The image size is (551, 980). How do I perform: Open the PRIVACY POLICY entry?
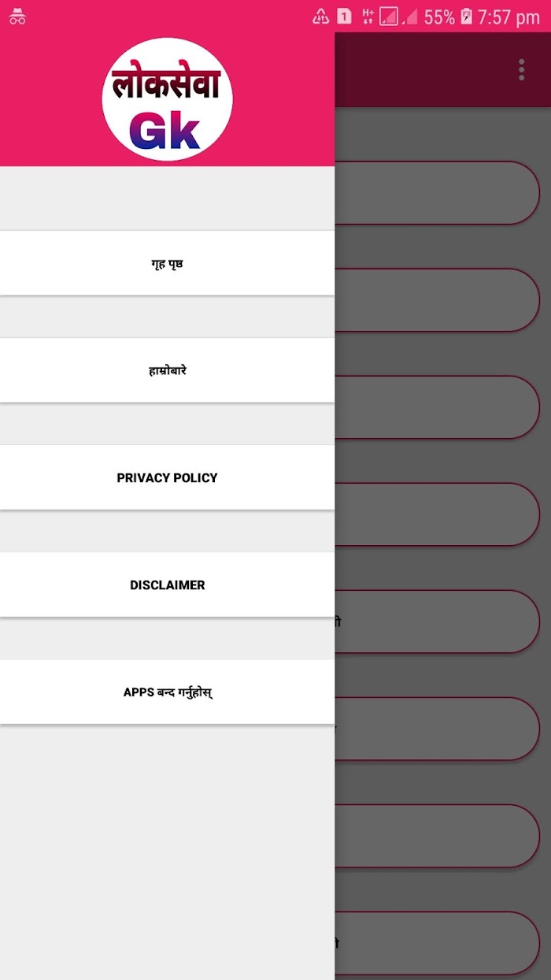pos(167,477)
